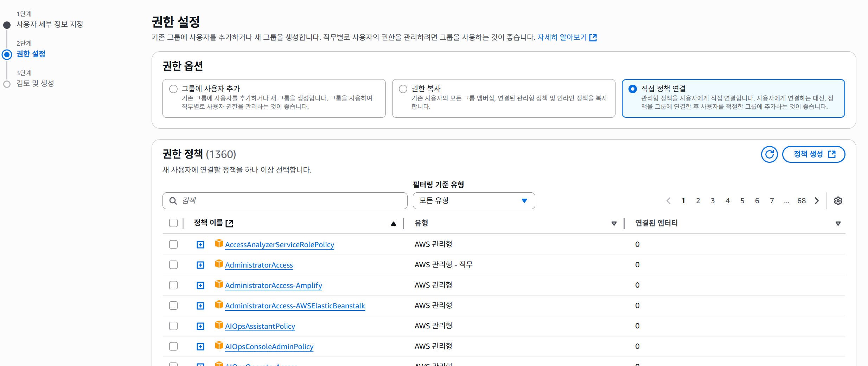Open AIOpsAssistantPolicy policy link
868x366 pixels.
click(260, 326)
